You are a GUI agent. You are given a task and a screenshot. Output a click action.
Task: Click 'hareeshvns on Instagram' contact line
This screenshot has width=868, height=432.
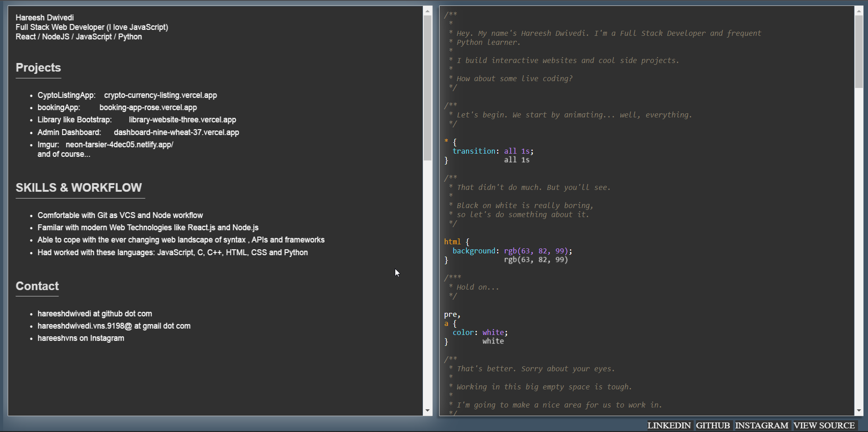coord(81,338)
